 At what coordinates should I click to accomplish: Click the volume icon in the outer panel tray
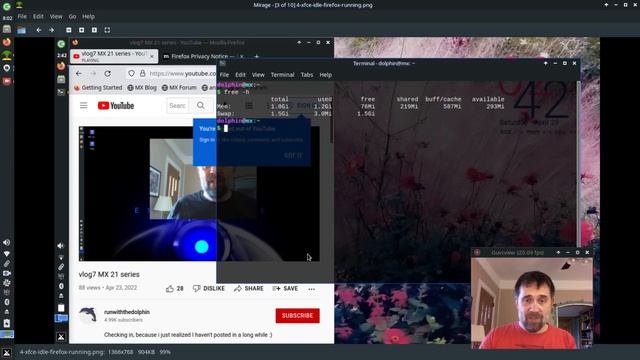[7, 243]
